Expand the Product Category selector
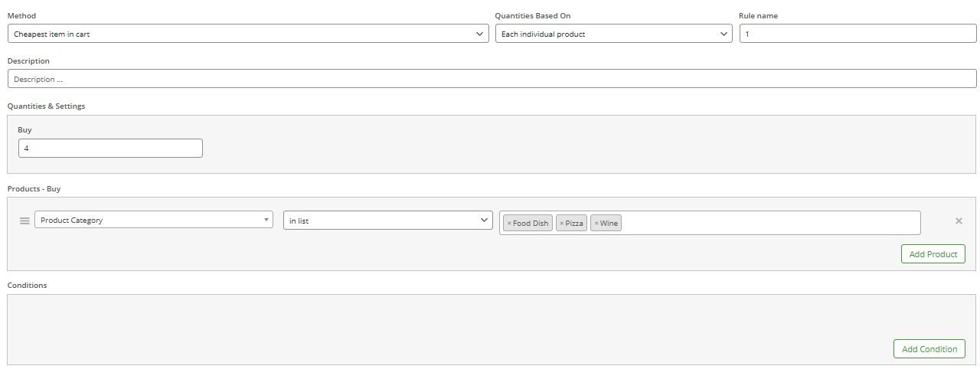Viewport: 980px width, 379px height. pyautogui.click(x=154, y=220)
